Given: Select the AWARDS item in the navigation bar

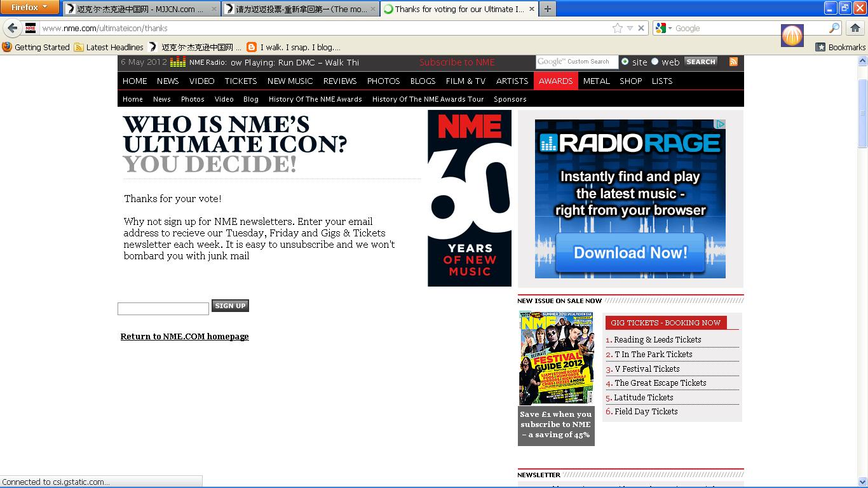Looking at the screenshot, I should point(555,81).
